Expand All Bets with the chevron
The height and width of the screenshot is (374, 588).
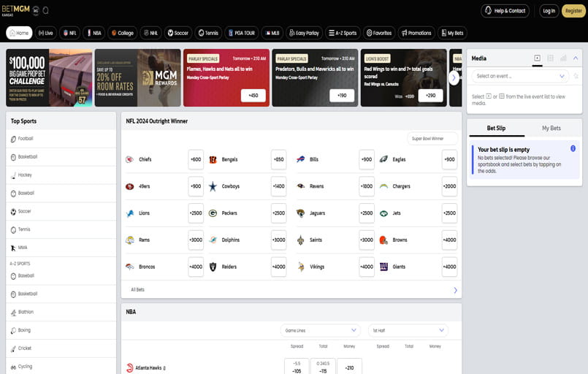455,290
